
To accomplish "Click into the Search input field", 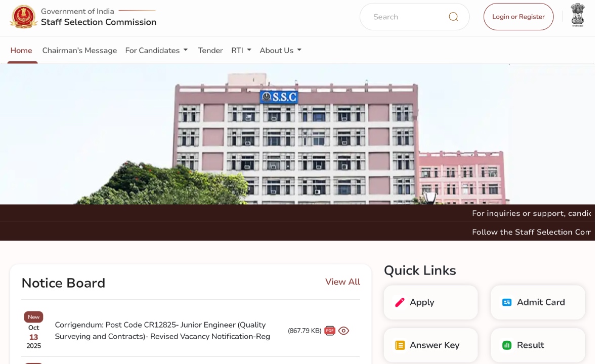I will point(405,17).
